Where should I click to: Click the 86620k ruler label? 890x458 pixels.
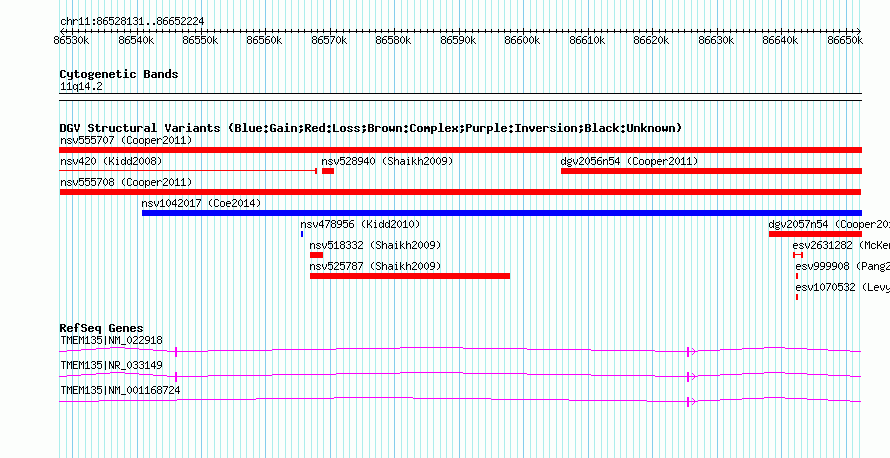click(652, 41)
